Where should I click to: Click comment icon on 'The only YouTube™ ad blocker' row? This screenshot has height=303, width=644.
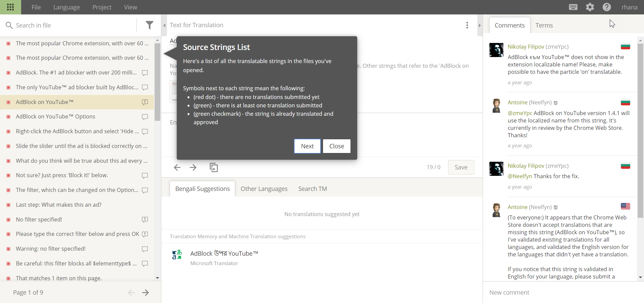coord(145,87)
